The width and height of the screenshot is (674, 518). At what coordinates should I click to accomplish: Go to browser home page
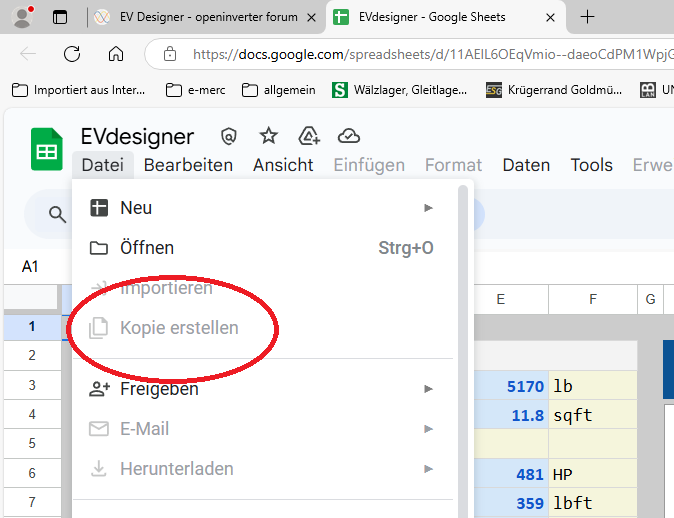pos(116,54)
